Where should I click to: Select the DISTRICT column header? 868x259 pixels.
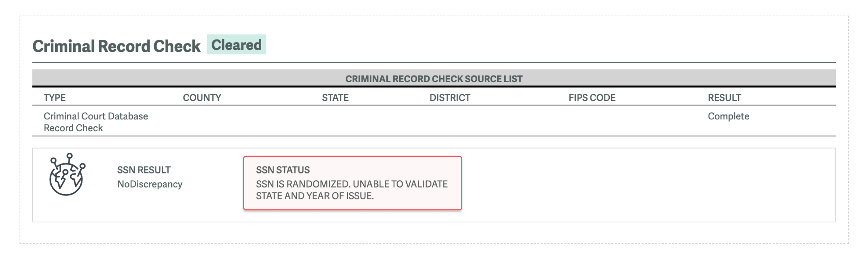450,97
